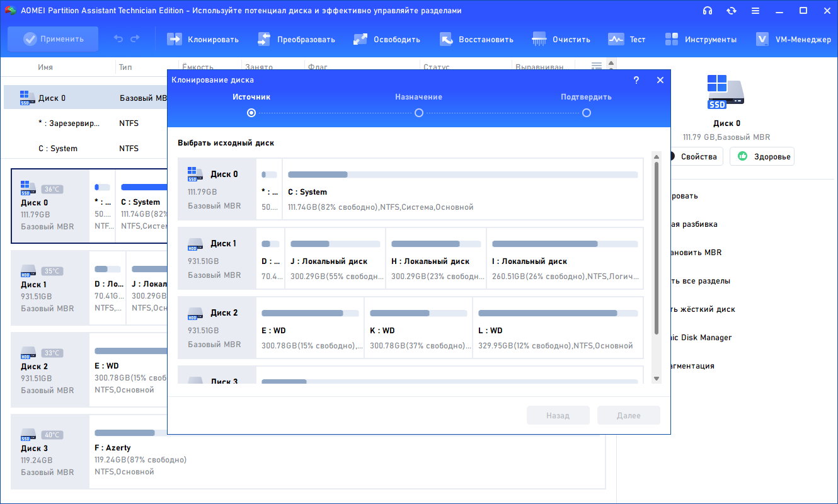This screenshot has height=504, width=838.
Task: Select K : WD partition in dialog
Action: [x=418, y=328]
